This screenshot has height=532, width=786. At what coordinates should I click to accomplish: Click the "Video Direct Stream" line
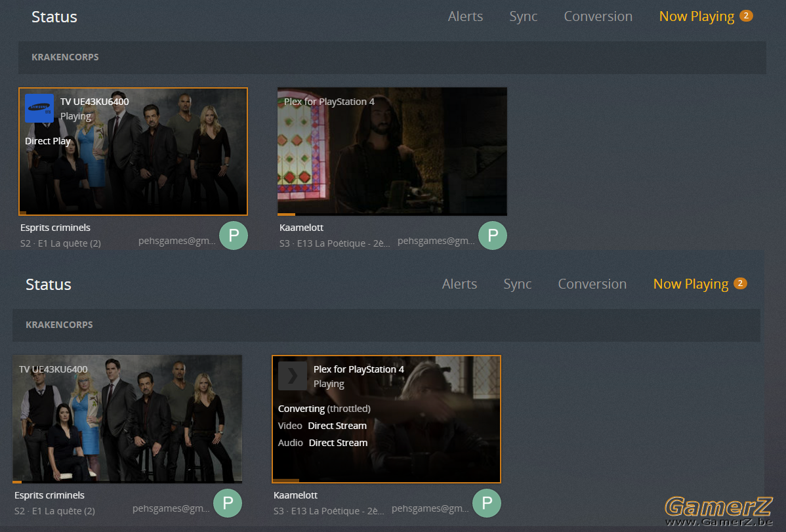322,426
